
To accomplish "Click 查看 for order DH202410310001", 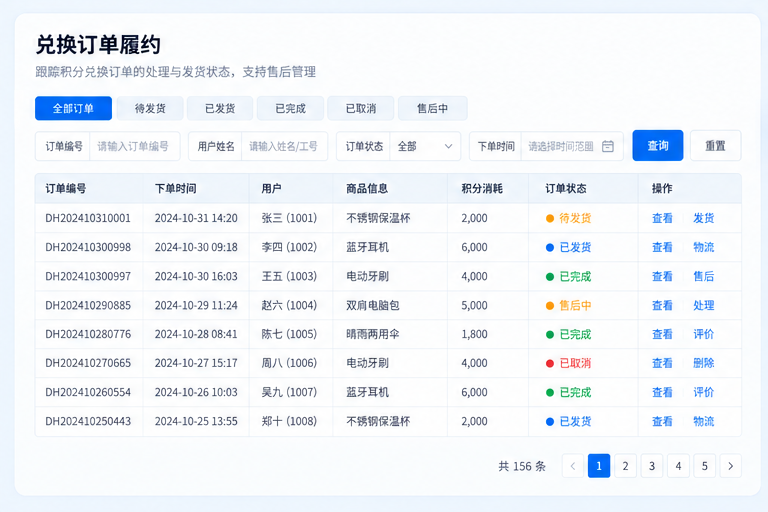I will click(662, 218).
